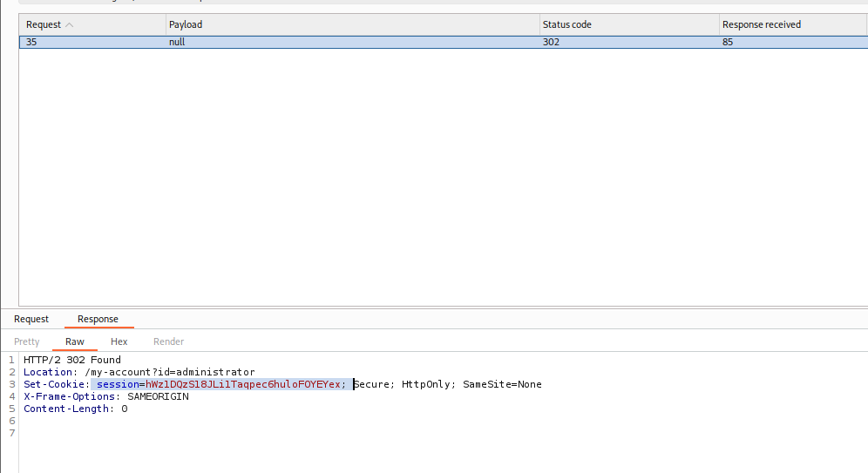Switch to the Render view tab
868x473 pixels.
point(168,341)
